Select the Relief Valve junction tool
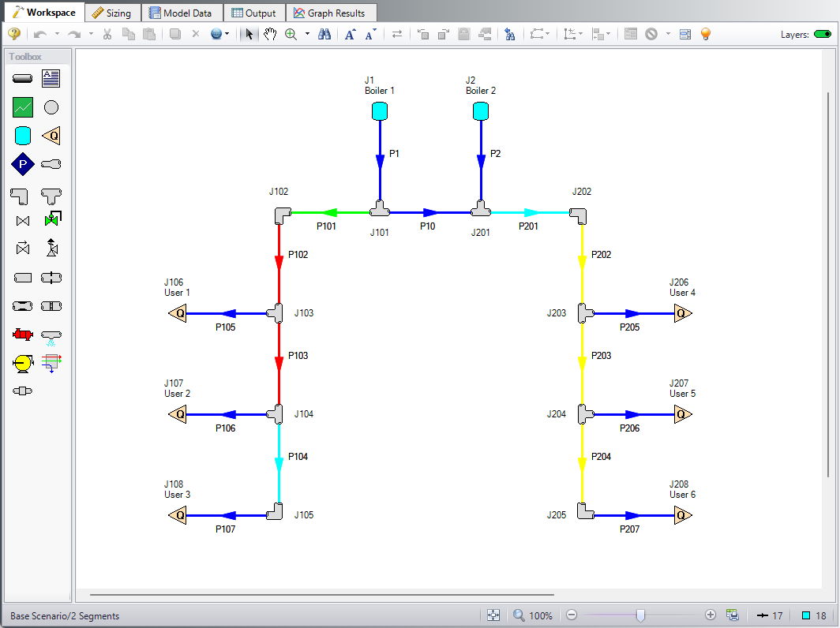840x628 pixels. (52, 247)
